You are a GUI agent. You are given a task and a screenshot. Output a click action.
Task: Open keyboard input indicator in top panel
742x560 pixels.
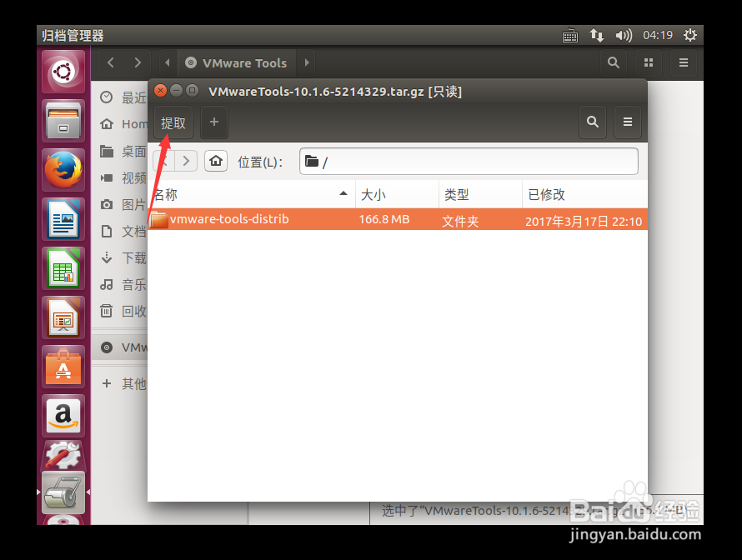click(x=569, y=36)
